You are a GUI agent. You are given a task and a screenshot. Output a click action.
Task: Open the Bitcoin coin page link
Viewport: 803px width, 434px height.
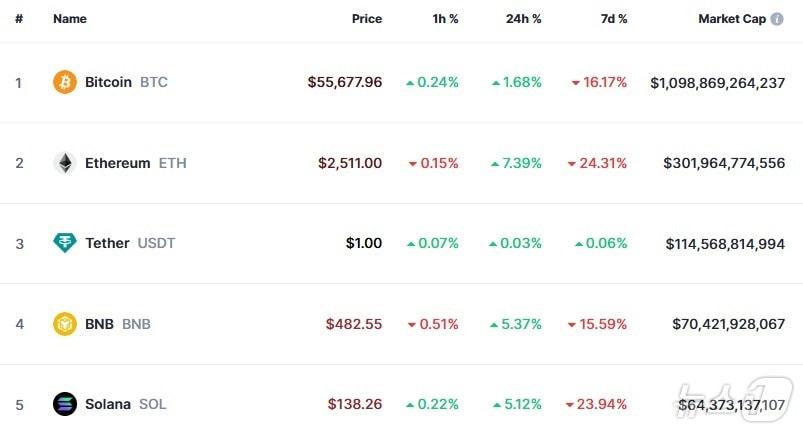point(108,82)
